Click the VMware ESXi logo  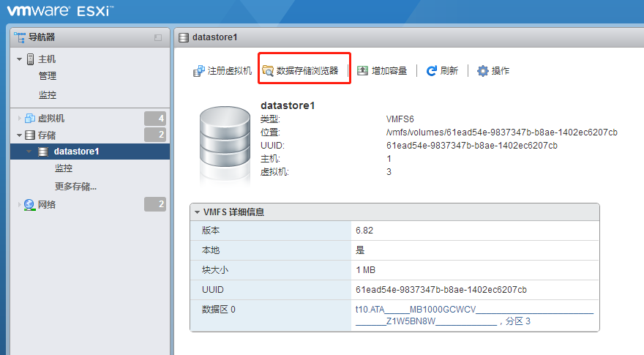pyautogui.click(x=60, y=11)
